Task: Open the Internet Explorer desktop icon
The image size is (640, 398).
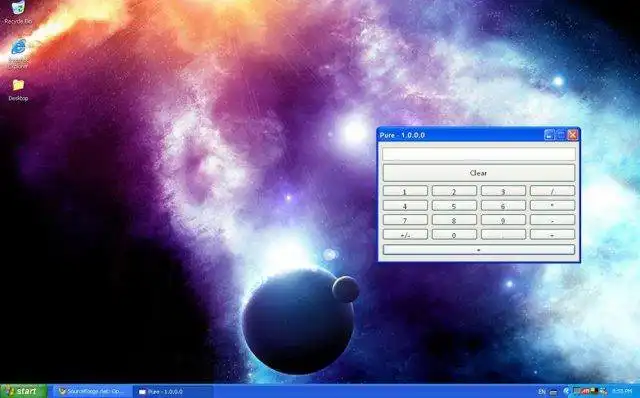Action: (18, 52)
